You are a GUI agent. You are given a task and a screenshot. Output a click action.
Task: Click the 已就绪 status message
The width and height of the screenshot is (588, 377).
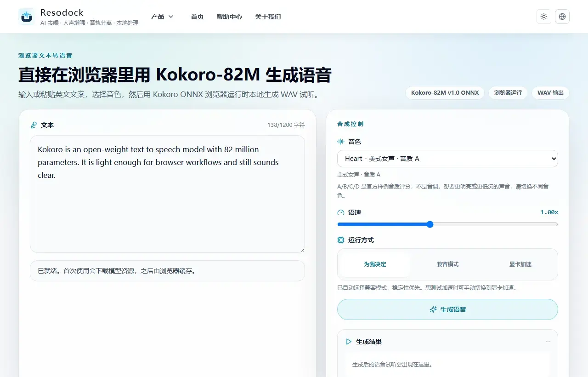pyautogui.click(x=167, y=271)
